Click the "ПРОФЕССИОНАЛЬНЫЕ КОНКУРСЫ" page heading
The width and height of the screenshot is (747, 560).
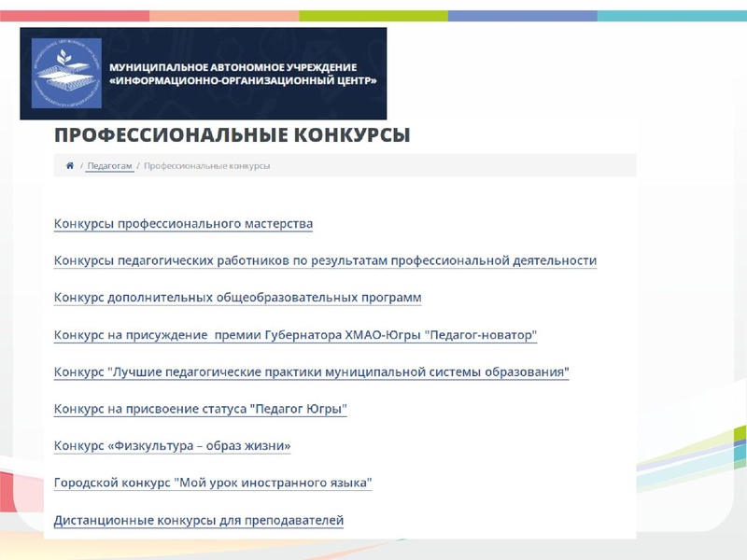pos(233,133)
